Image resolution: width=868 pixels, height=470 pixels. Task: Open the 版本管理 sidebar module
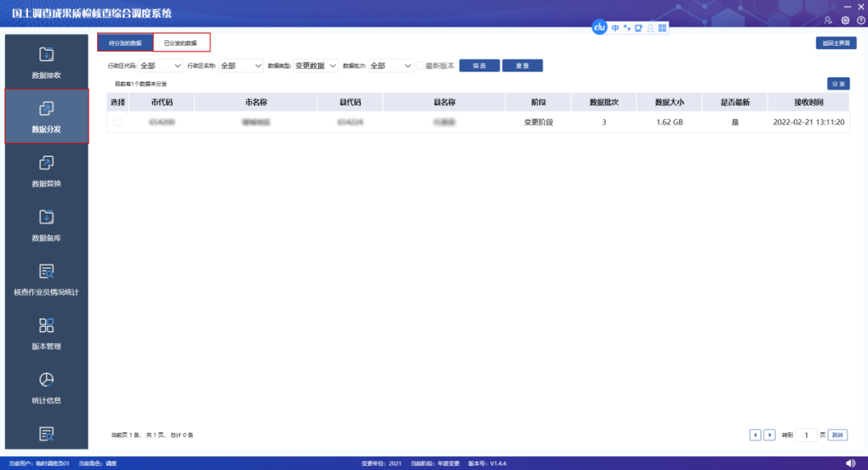pos(47,333)
